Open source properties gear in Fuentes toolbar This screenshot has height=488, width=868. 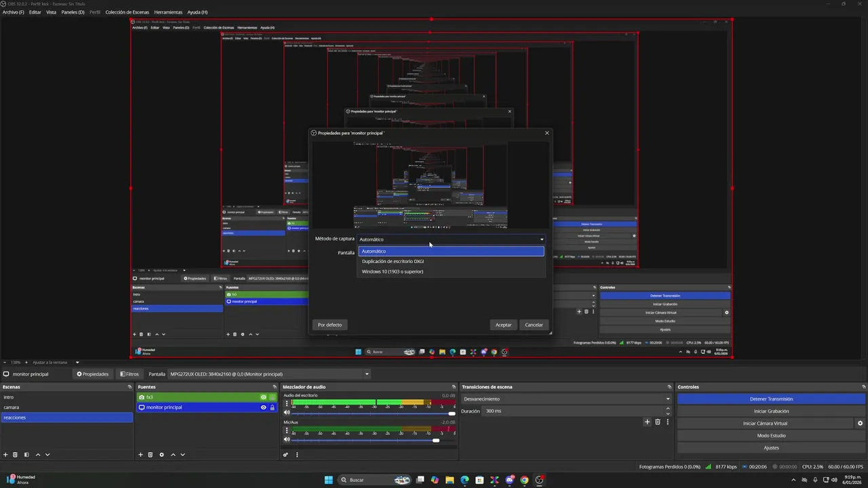coord(161,455)
